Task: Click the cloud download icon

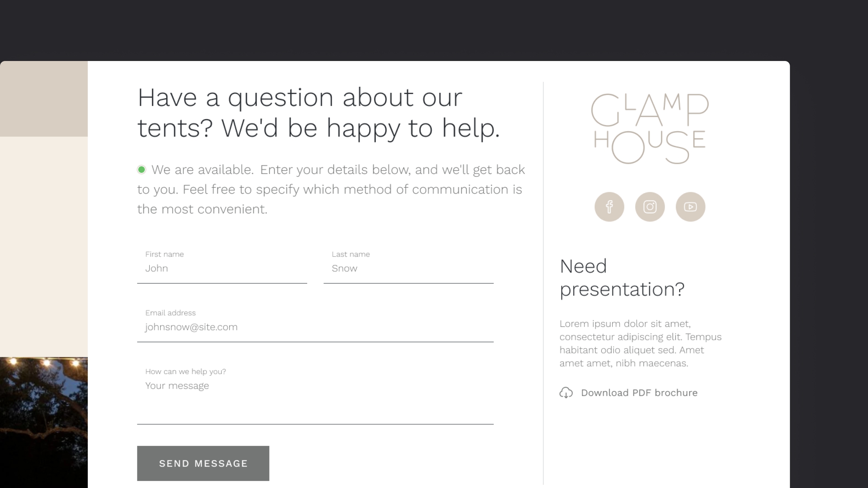Action: (566, 393)
